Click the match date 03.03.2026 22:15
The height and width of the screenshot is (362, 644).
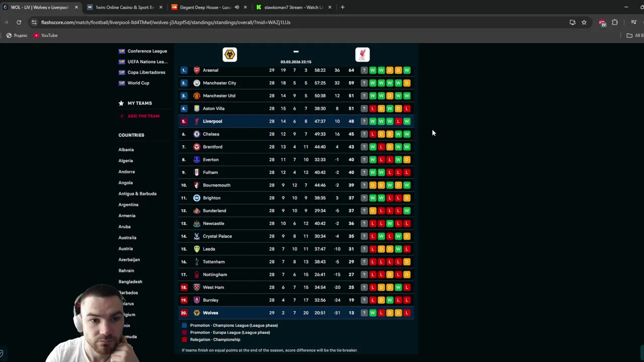(x=296, y=62)
